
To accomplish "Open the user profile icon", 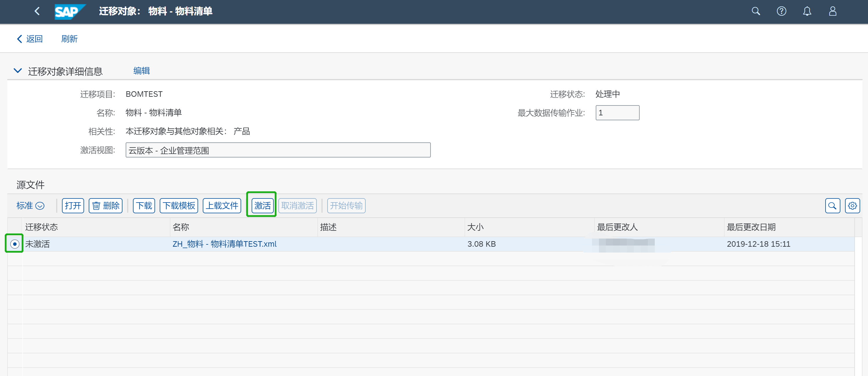I will click(x=833, y=11).
